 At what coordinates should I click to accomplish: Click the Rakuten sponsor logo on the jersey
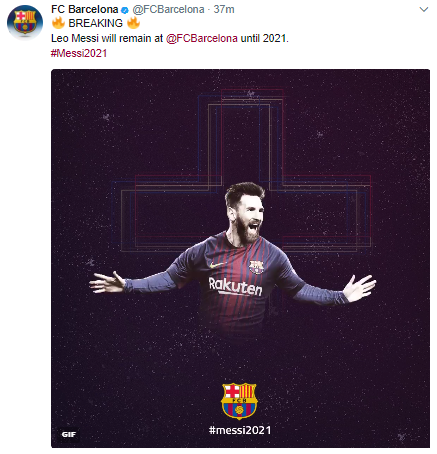point(235,286)
